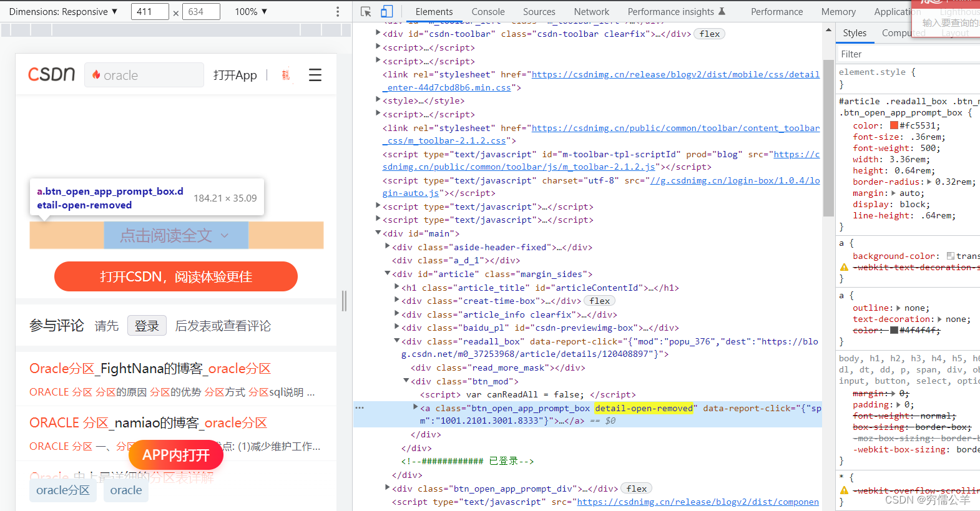
Task: Expand the btn_open_app_prompt_box anchor node
Action: coord(415,407)
